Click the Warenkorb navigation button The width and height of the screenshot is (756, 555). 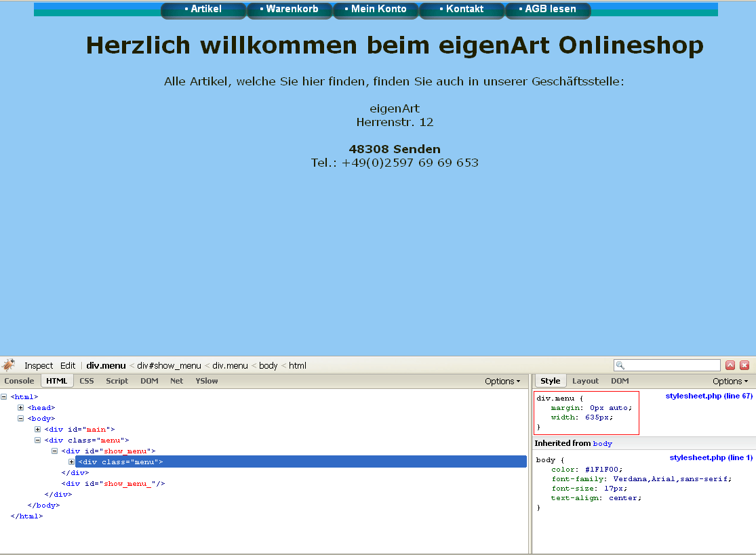[x=289, y=9]
